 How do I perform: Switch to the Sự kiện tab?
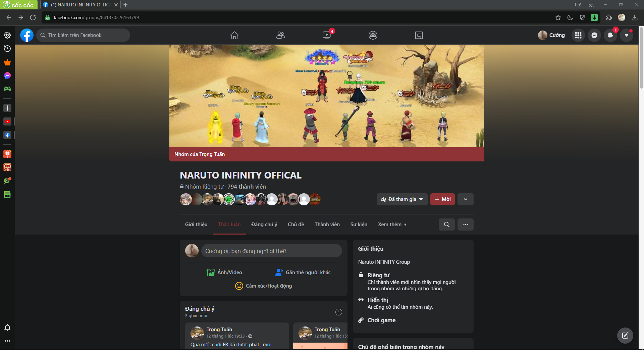tap(359, 224)
